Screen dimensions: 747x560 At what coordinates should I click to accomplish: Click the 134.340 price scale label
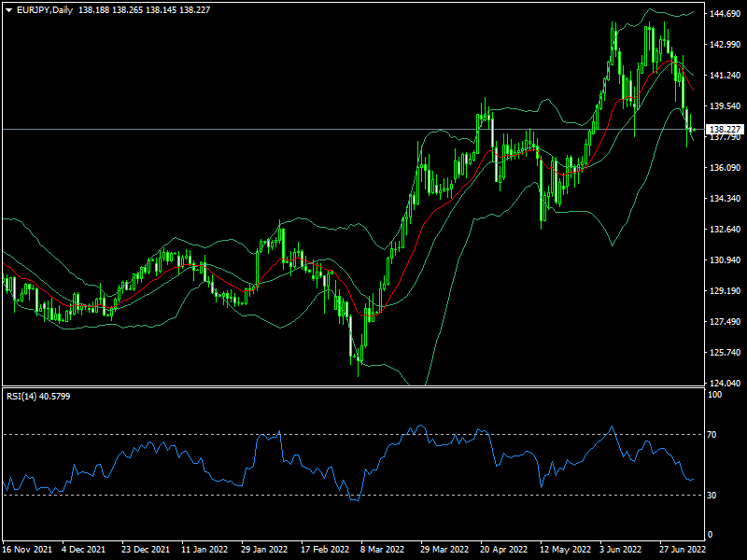[726, 199]
